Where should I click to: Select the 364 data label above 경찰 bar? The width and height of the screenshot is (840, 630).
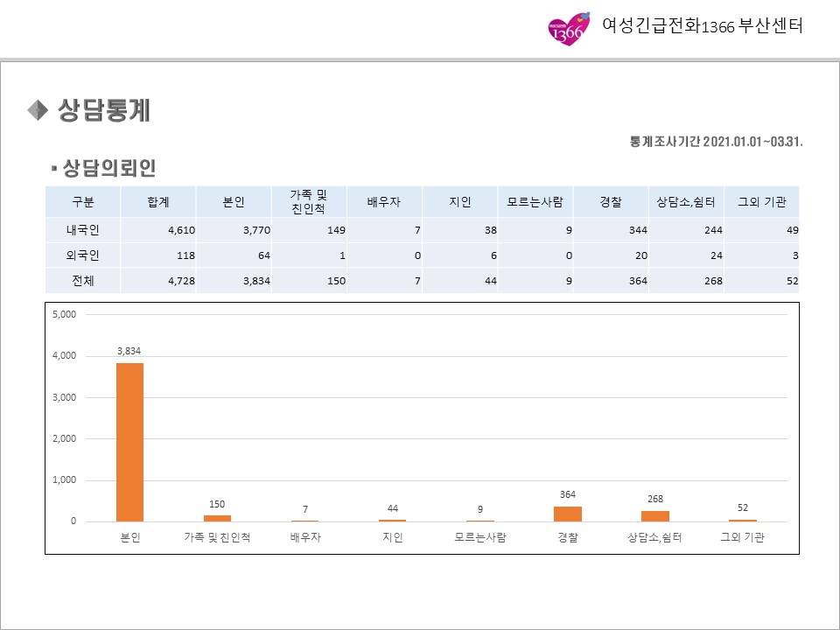point(567,494)
